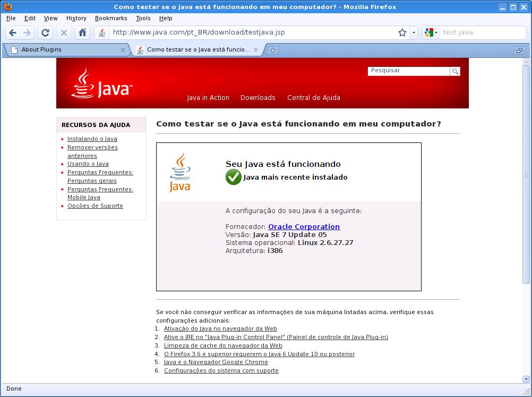Click the 'Done' status bar text

(14, 388)
